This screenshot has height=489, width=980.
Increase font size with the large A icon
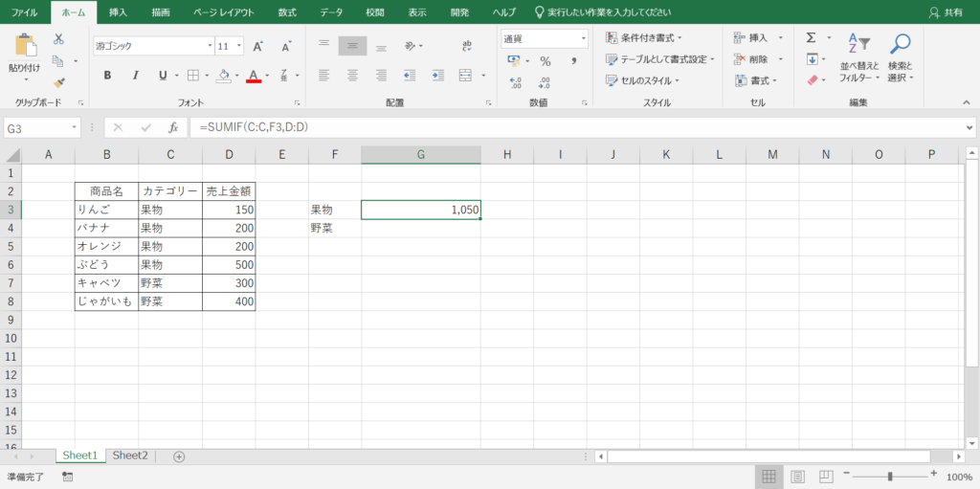point(258,46)
